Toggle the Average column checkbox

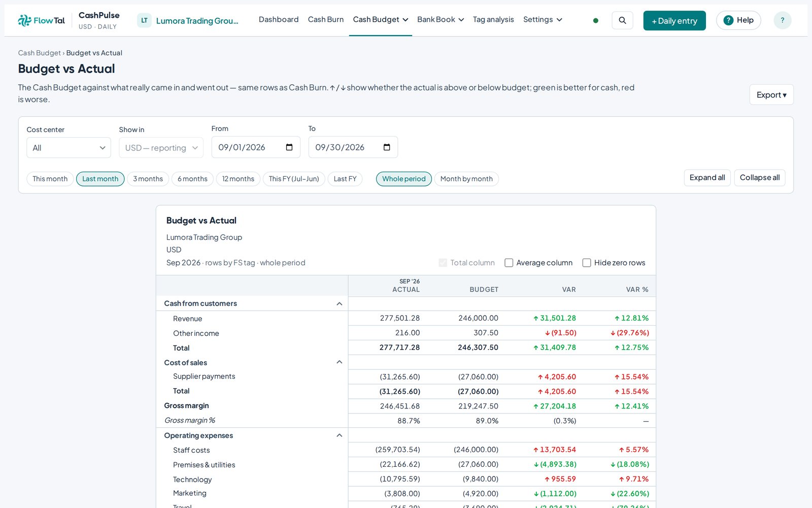(x=509, y=263)
